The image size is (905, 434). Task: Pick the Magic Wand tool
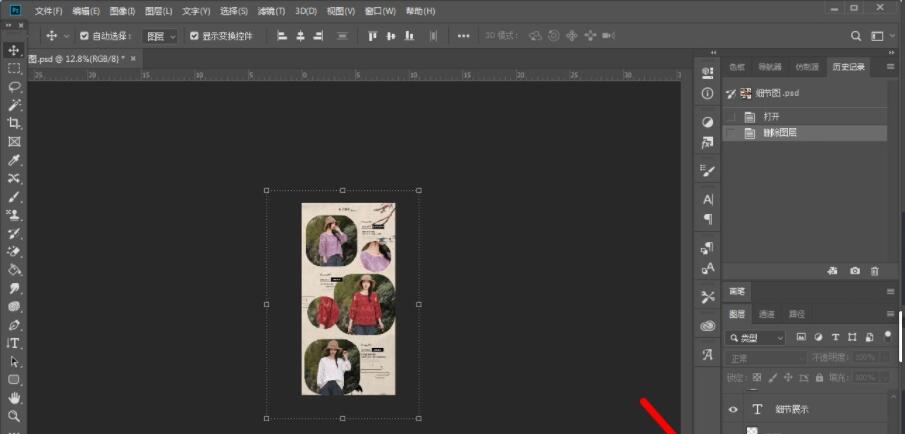(x=14, y=105)
